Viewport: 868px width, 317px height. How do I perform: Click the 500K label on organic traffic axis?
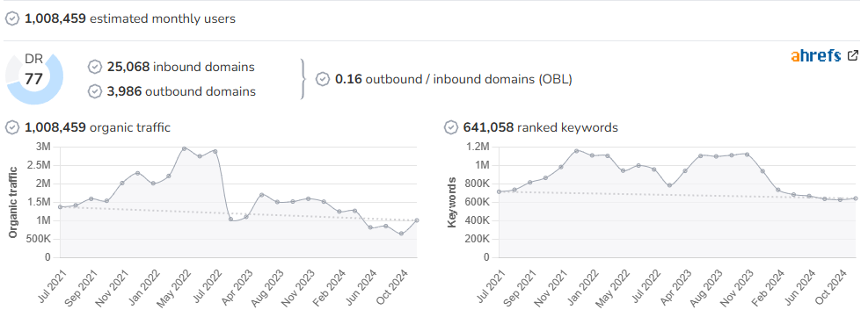[x=38, y=239]
